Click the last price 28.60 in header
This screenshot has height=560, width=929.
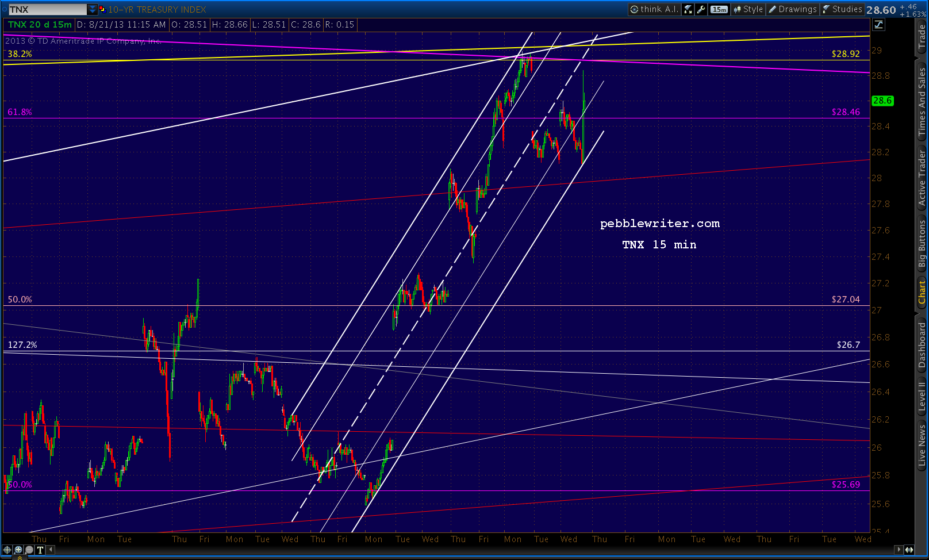[x=881, y=10]
